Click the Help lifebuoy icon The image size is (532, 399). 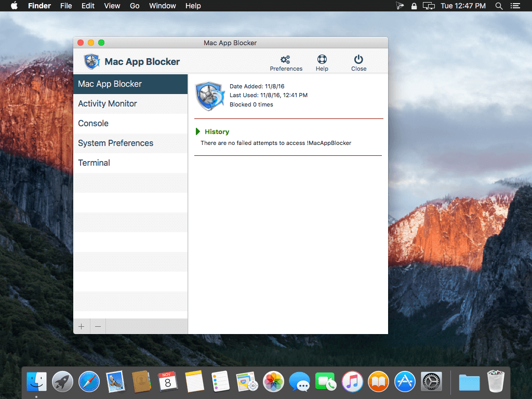click(x=322, y=59)
